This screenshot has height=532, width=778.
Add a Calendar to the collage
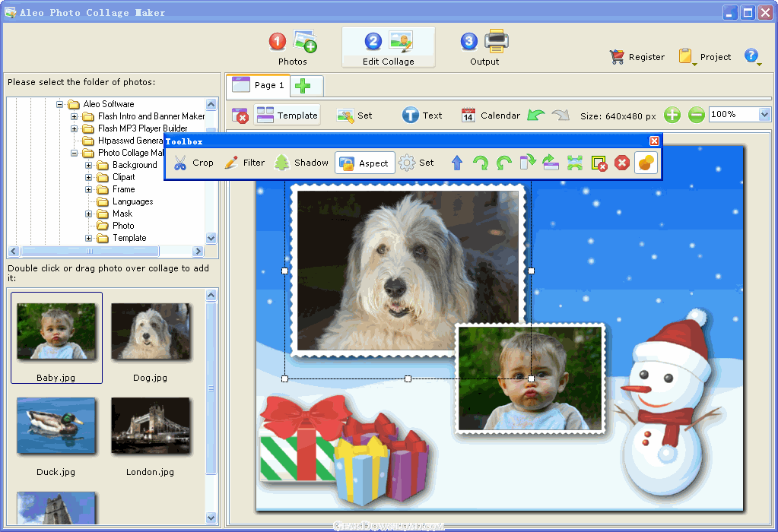491,115
